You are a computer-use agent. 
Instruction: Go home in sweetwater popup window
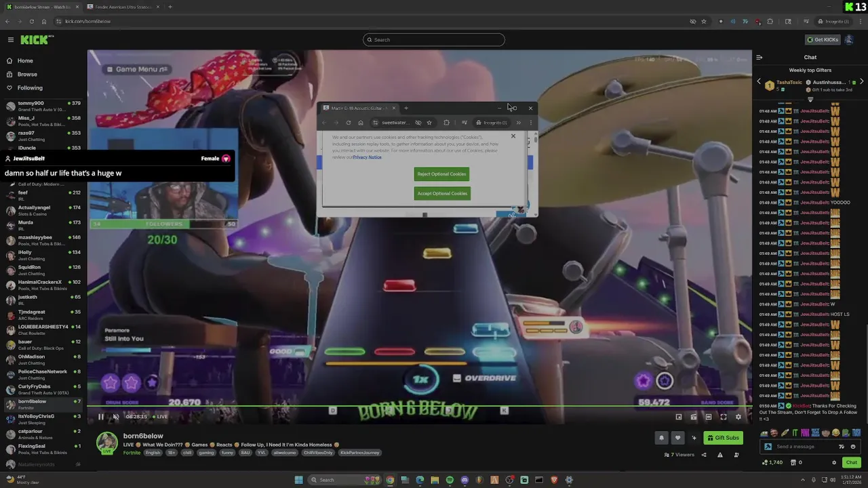(x=361, y=123)
